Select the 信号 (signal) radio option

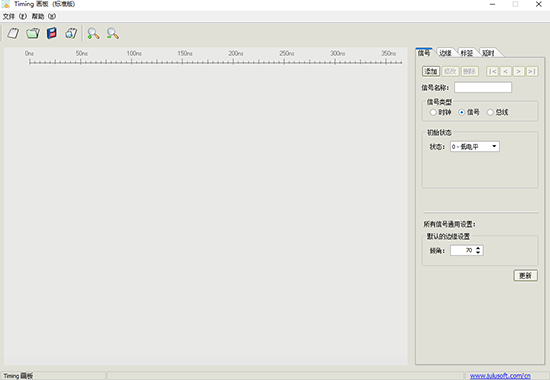pos(469,112)
